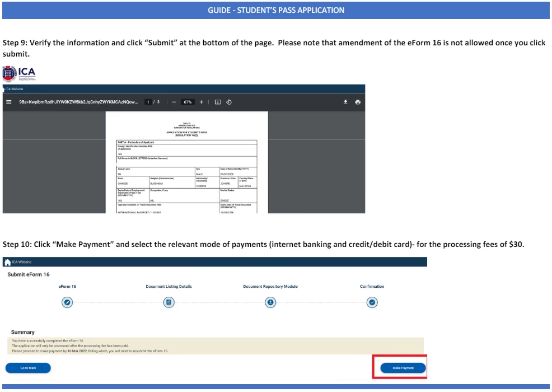
Task: Click the zoom out minus icon
Action: click(174, 102)
